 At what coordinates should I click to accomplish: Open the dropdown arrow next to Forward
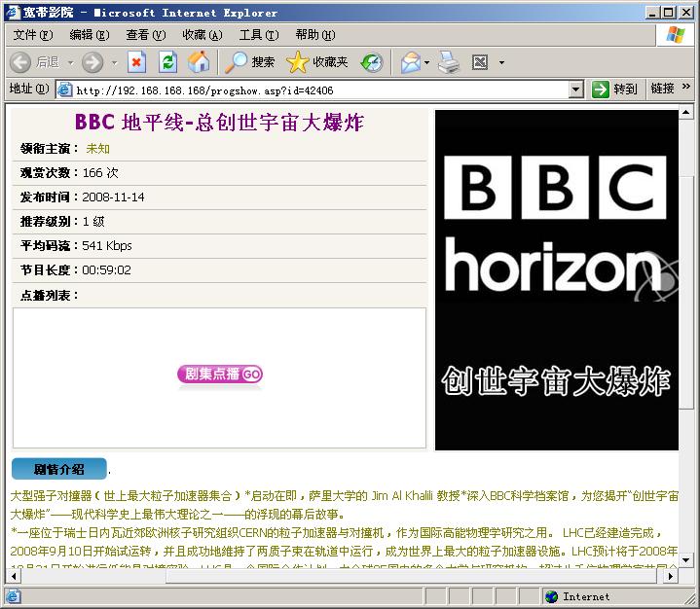click(114, 62)
